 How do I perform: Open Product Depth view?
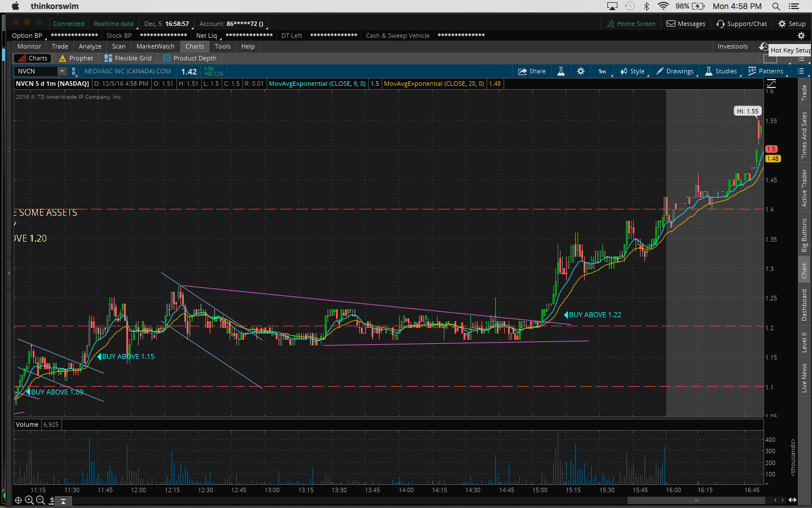point(189,58)
